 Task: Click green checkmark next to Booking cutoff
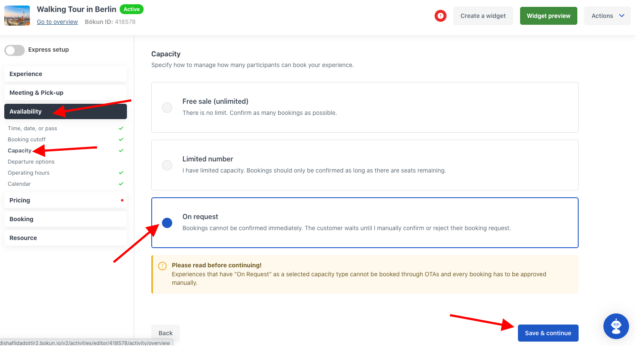click(121, 139)
